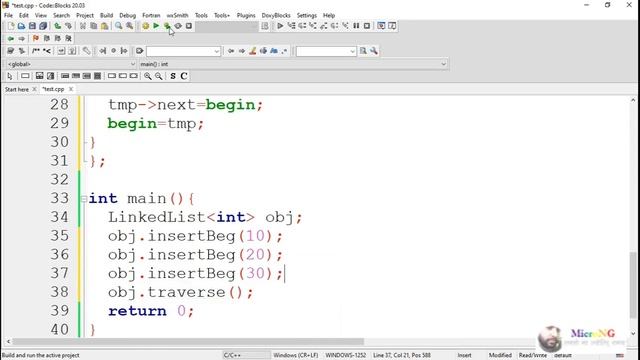This screenshot has height=360, width=640.
Task: Open the File menu
Action: (x=9, y=15)
